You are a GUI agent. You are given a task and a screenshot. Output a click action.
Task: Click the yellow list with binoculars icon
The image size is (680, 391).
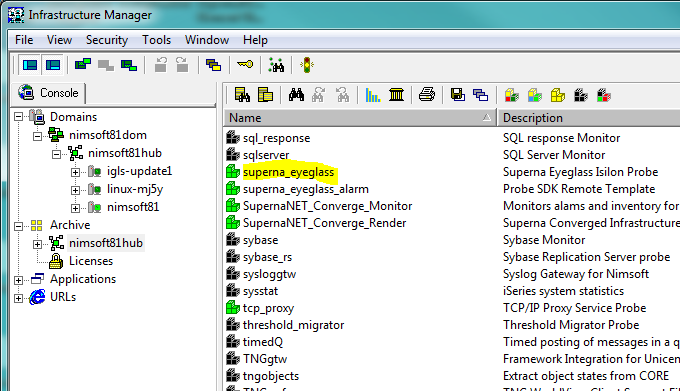pos(242,94)
